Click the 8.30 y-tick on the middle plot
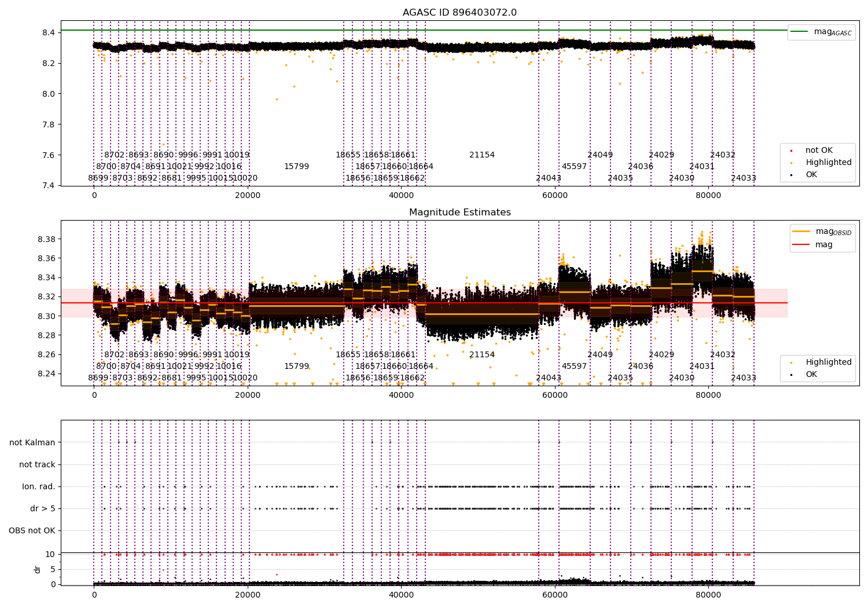The width and height of the screenshot is (868, 608). pos(46,316)
